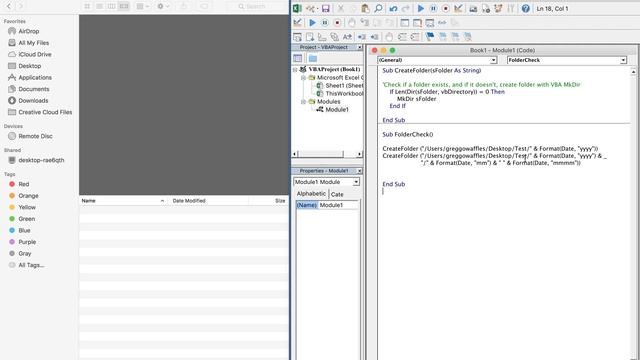The image size is (640, 360).
Task: Save the workbook with the floppy disk icon
Action: pos(325,8)
